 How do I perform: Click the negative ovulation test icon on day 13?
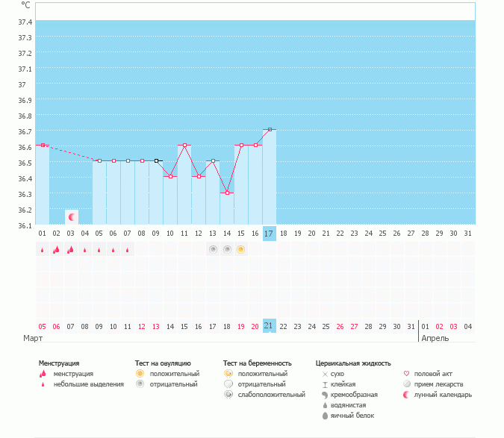(213, 249)
